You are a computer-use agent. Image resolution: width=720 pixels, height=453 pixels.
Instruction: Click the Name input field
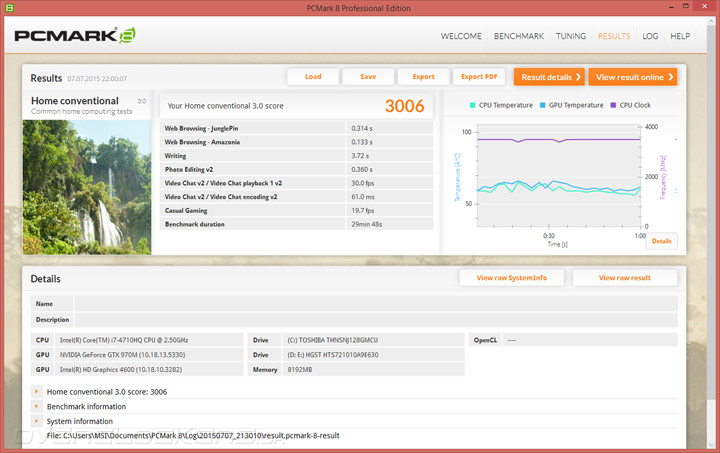[x=376, y=304]
